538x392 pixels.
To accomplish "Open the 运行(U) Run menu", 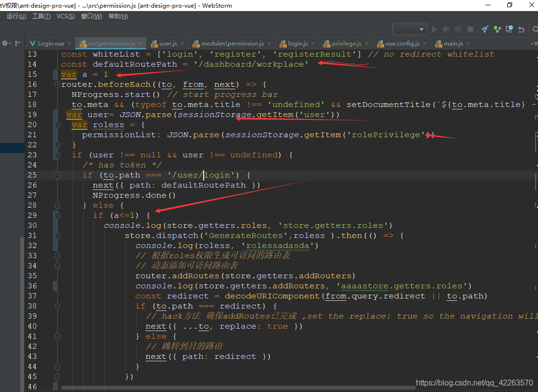I will tap(16, 16).
